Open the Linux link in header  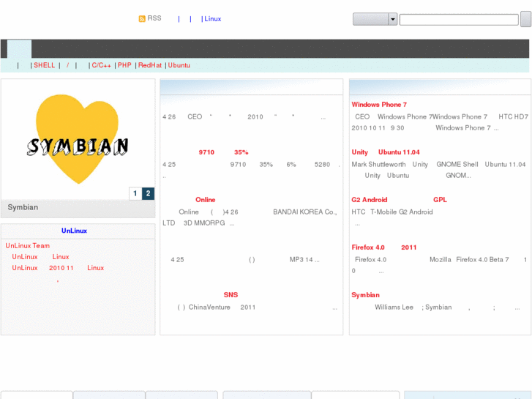click(212, 19)
